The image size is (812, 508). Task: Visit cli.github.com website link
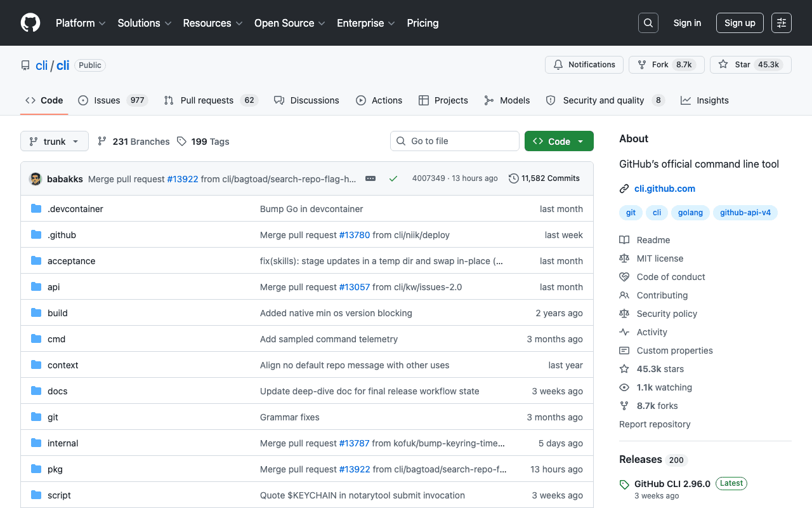pyautogui.click(x=665, y=189)
